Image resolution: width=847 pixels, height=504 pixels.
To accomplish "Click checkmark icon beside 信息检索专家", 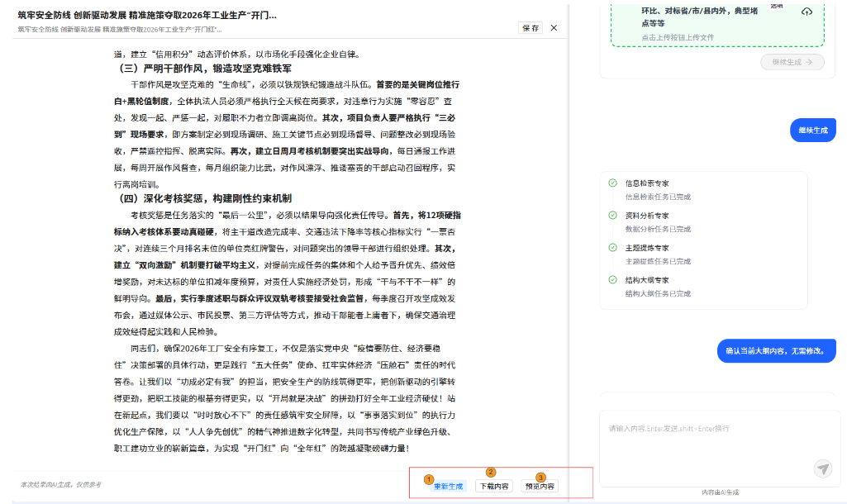I will pyautogui.click(x=612, y=183).
